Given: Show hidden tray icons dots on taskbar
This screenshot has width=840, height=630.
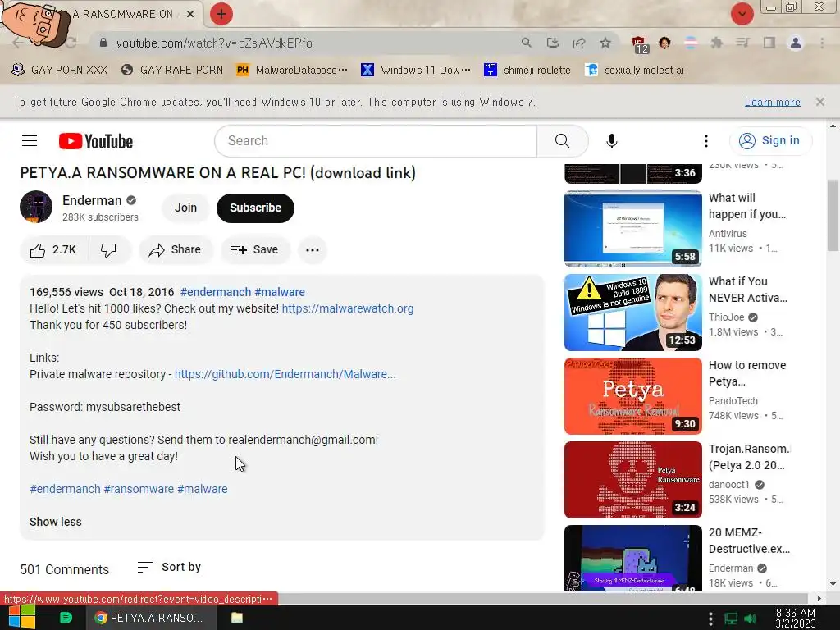Looking at the screenshot, I should [x=710, y=619].
